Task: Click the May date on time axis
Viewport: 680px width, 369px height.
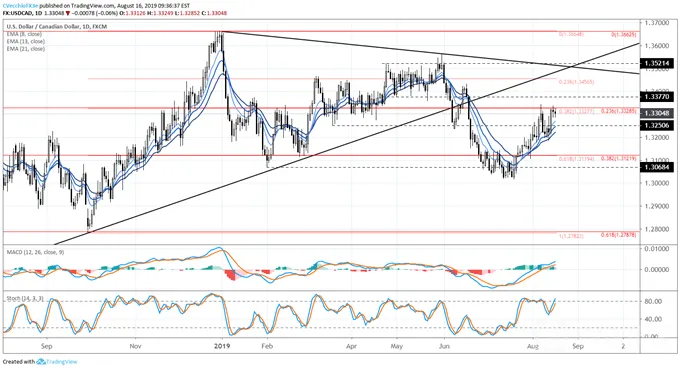Action: (x=396, y=346)
